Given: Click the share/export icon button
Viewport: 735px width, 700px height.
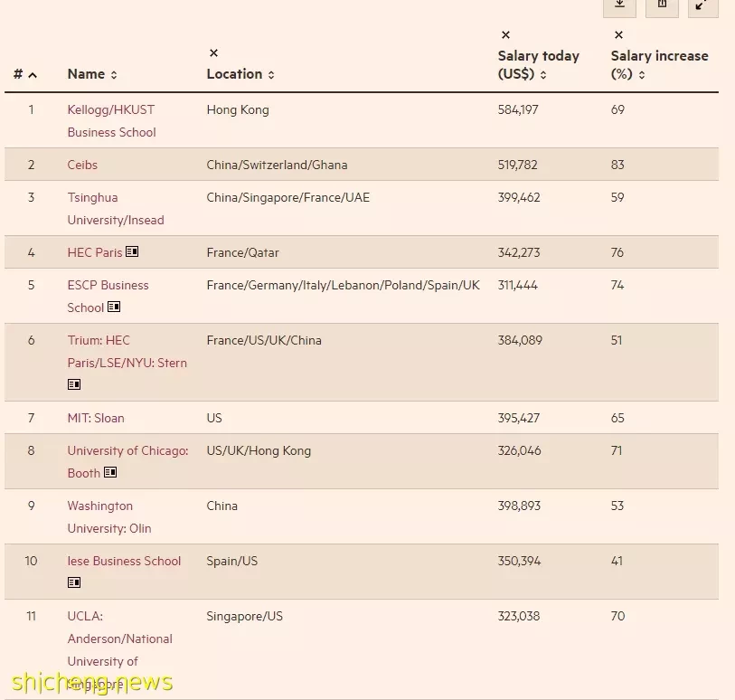Looking at the screenshot, I should coord(662,6).
